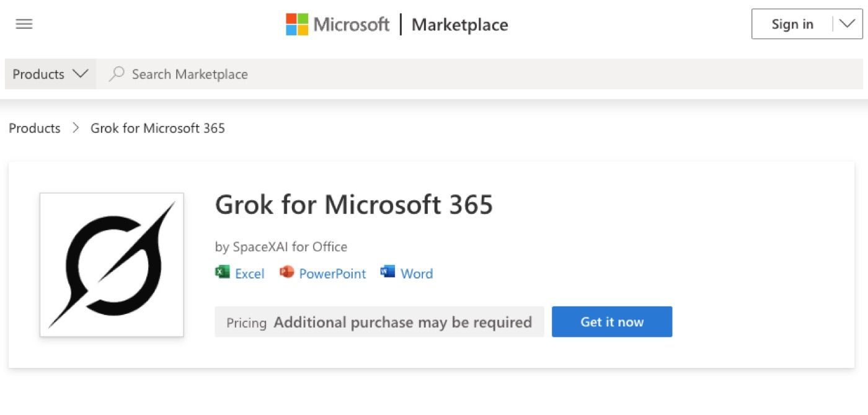Open the hamburger navigation menu
The image size is (868, 415).
[24, 24]
